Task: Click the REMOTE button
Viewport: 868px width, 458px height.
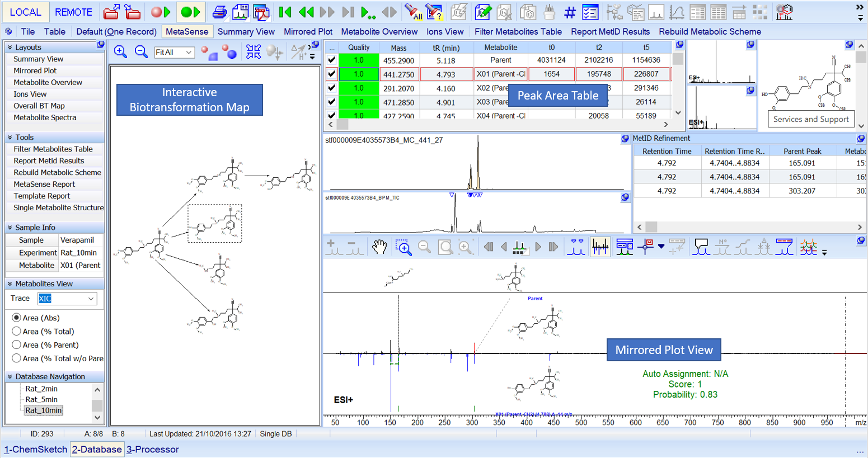Action: (73, 12)
